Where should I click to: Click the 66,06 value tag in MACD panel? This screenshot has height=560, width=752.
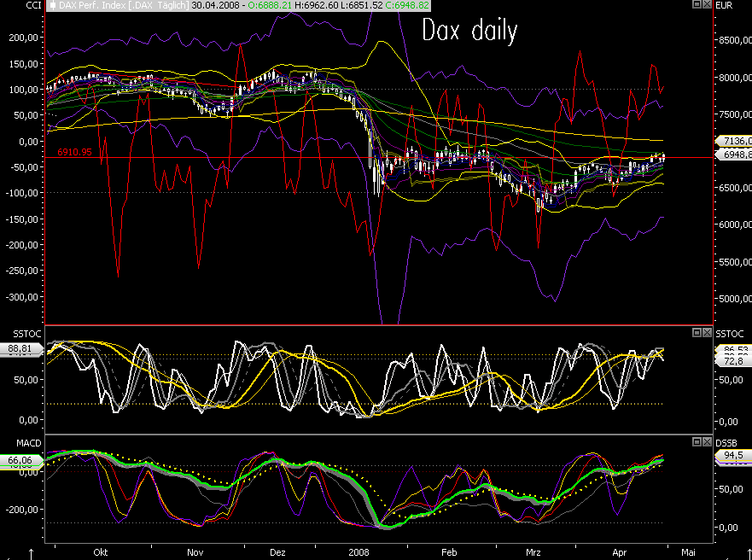pos(20,460)
